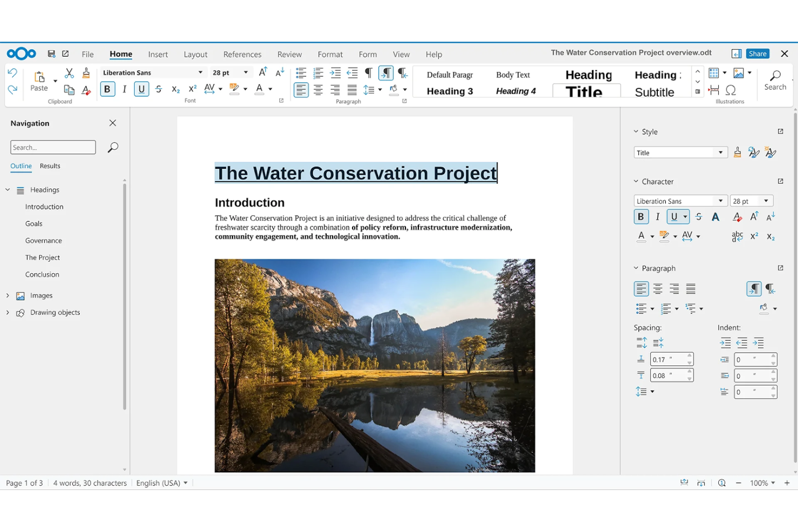Viewport: 798px width, 532px height.
Task: Click the strikethrough formatting icon
Action: tap(158, 89)
